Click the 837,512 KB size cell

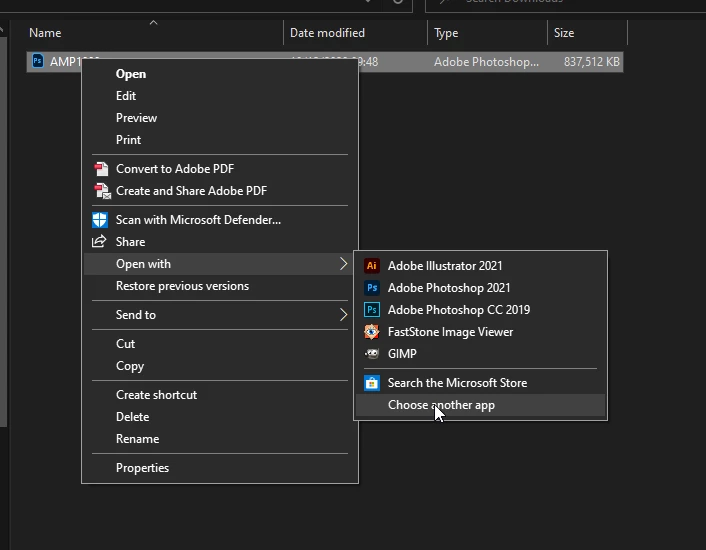click(x=592, y=62)
